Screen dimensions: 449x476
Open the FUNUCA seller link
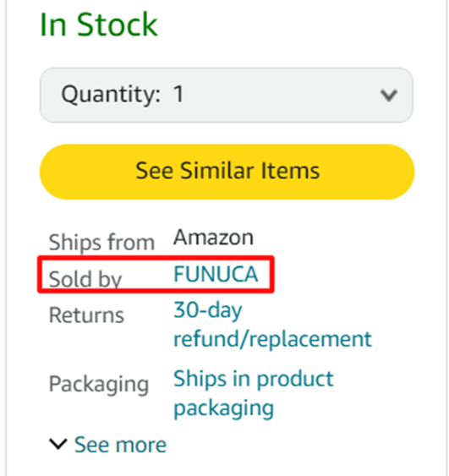click(216, 274)
